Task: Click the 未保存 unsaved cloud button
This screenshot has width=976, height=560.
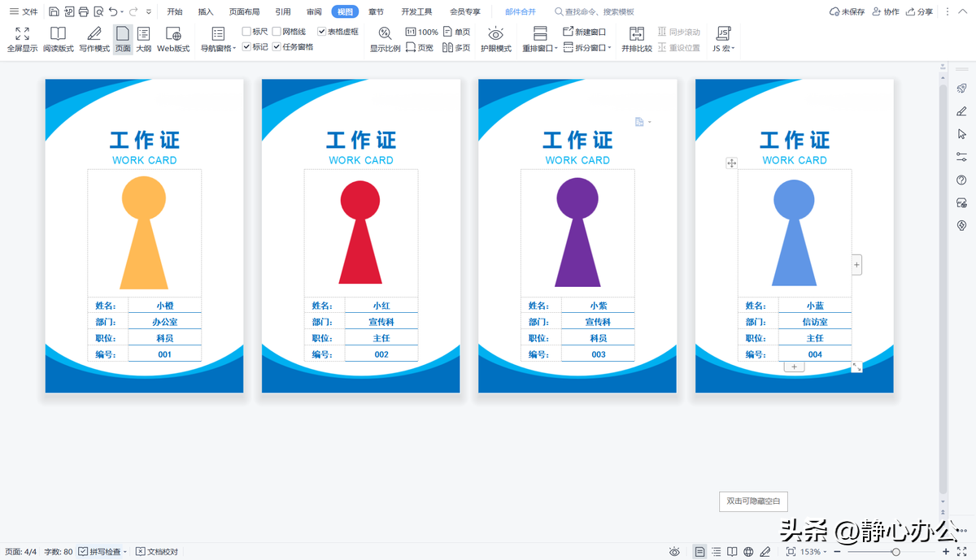Action: (x=847, y=12)
